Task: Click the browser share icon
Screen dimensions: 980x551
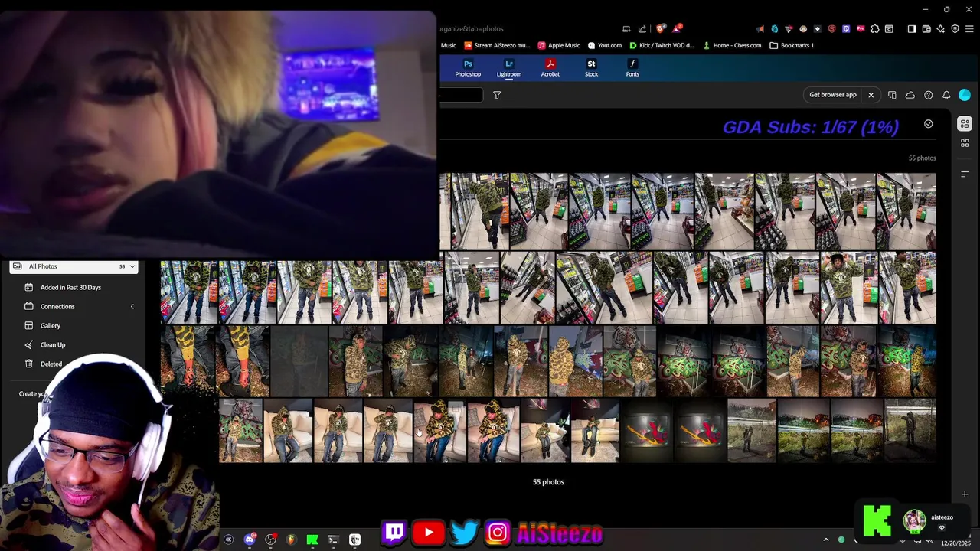Action: pos(642,29)
